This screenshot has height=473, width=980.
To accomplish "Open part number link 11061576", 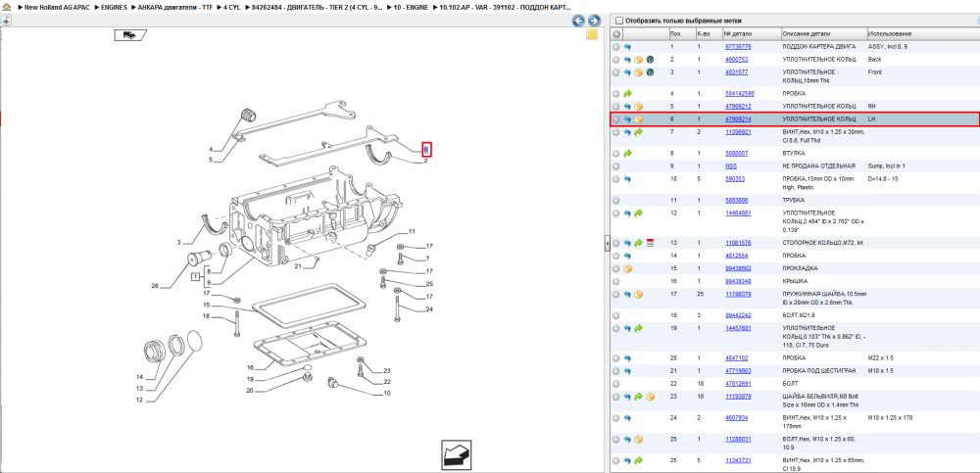I will click(738, 243).
